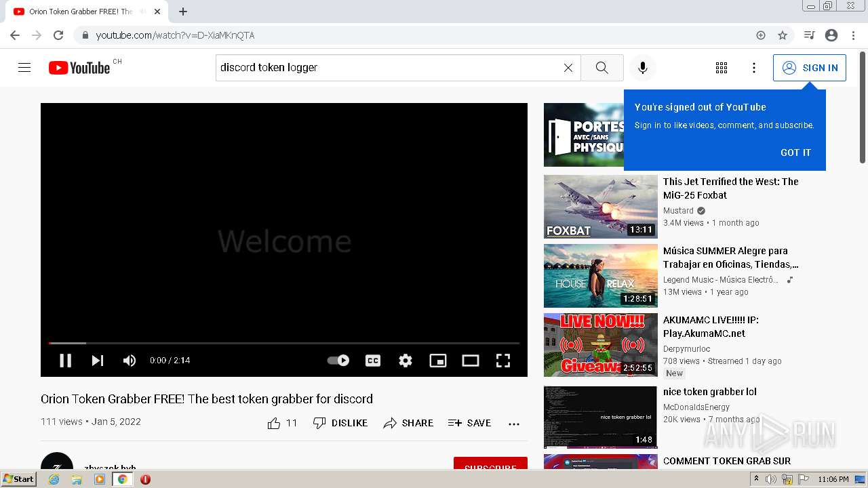
Task: Open the Mustard channel name
Action: pos(678,211)
